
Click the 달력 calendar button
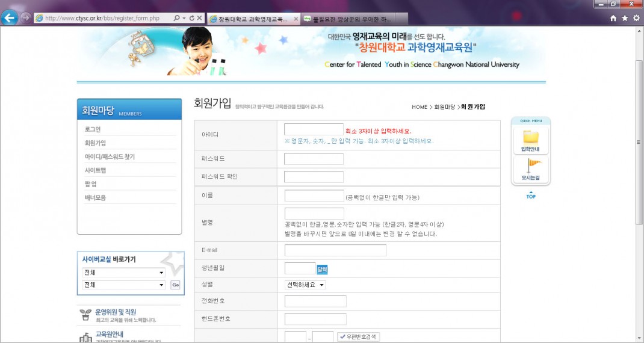tap(322, 269)
